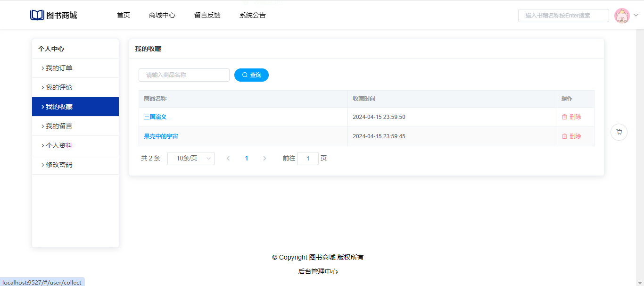Expand the user account dropdown arrow
This screenshot has height=286, width=644.
[x=636, y=15]
